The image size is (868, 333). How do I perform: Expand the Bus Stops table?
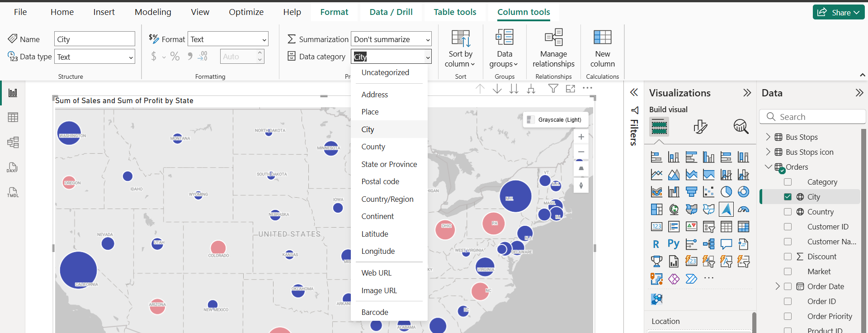click(768, 137)
